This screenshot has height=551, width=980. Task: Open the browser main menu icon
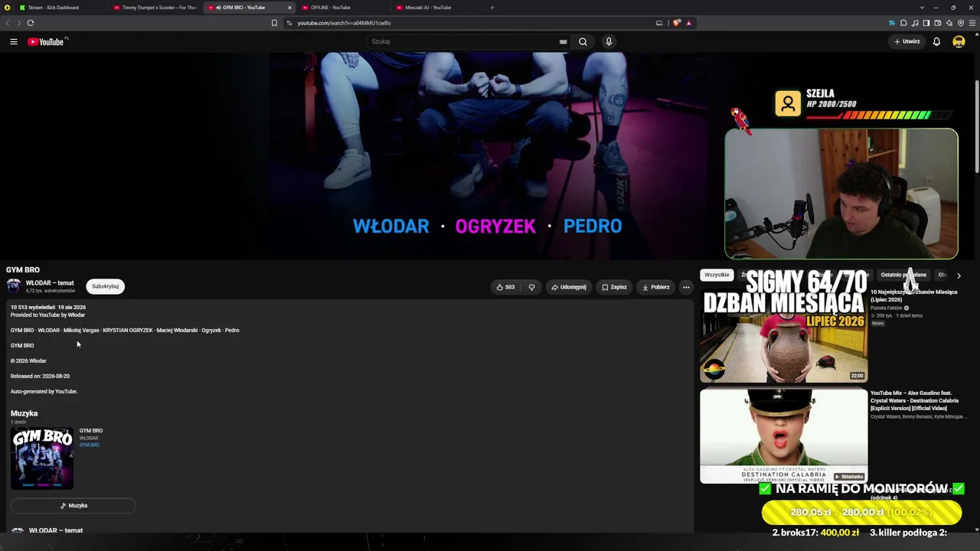point(972,23)
